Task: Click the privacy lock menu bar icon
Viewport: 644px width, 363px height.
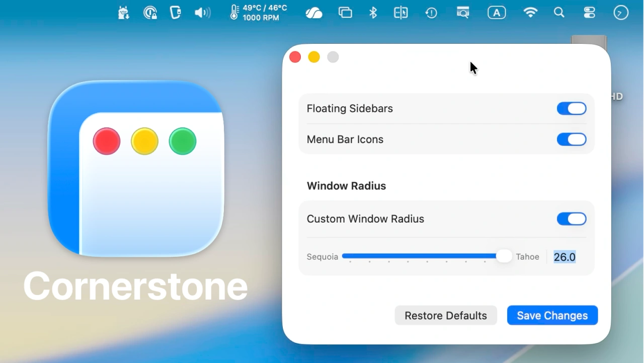Action: (x=150, y=13)
